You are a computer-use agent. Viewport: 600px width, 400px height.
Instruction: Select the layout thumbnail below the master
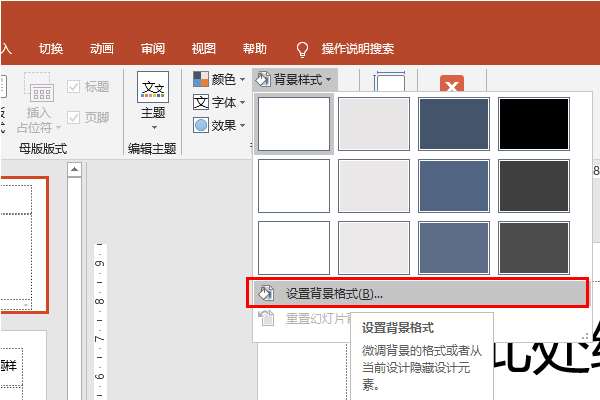pos(23,366)
